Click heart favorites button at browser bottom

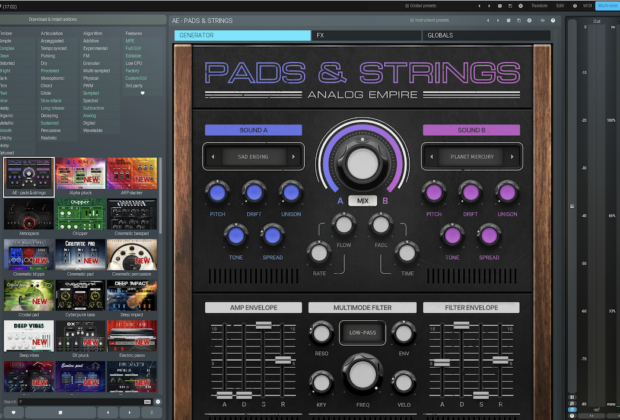tap(13, 412)
